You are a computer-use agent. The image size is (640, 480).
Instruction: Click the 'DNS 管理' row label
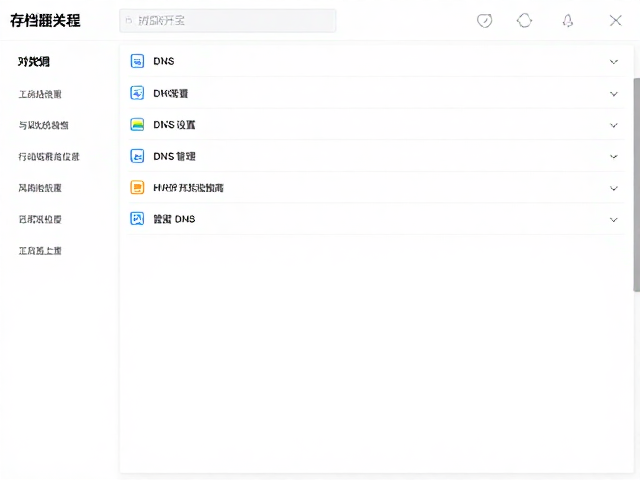174,156
